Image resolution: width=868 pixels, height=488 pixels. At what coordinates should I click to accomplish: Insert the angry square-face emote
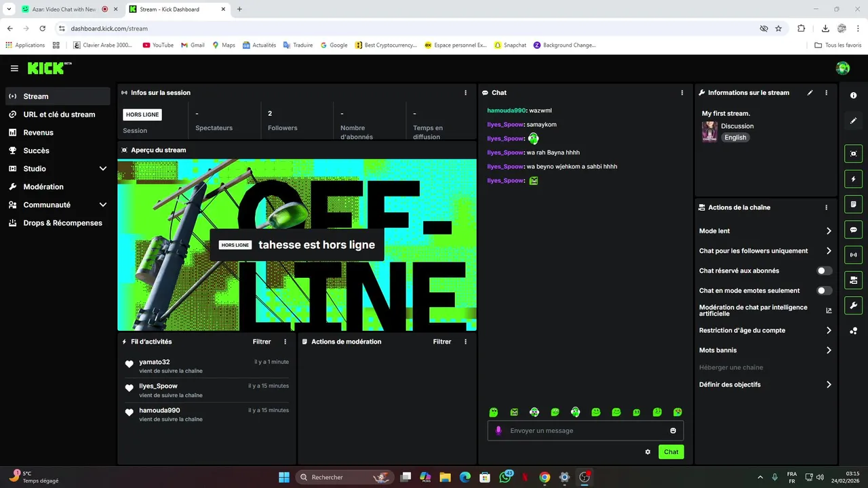point(514,412)
